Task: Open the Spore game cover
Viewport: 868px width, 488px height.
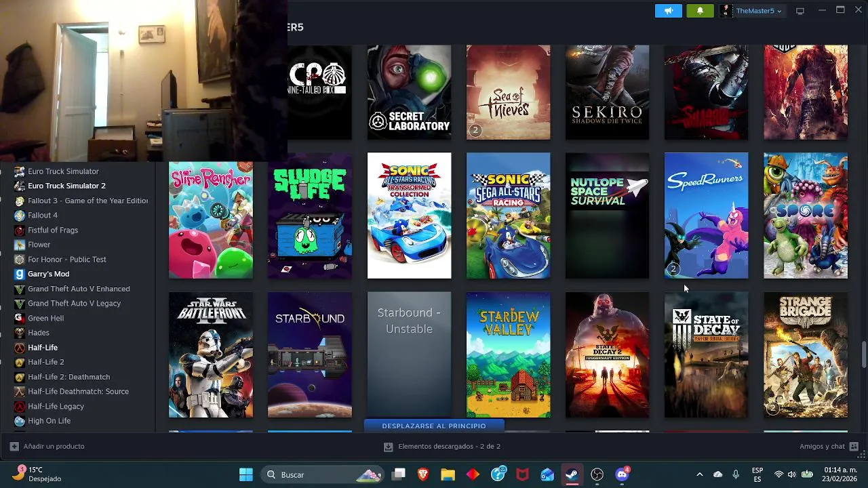Action: click(x=806, y=216)
